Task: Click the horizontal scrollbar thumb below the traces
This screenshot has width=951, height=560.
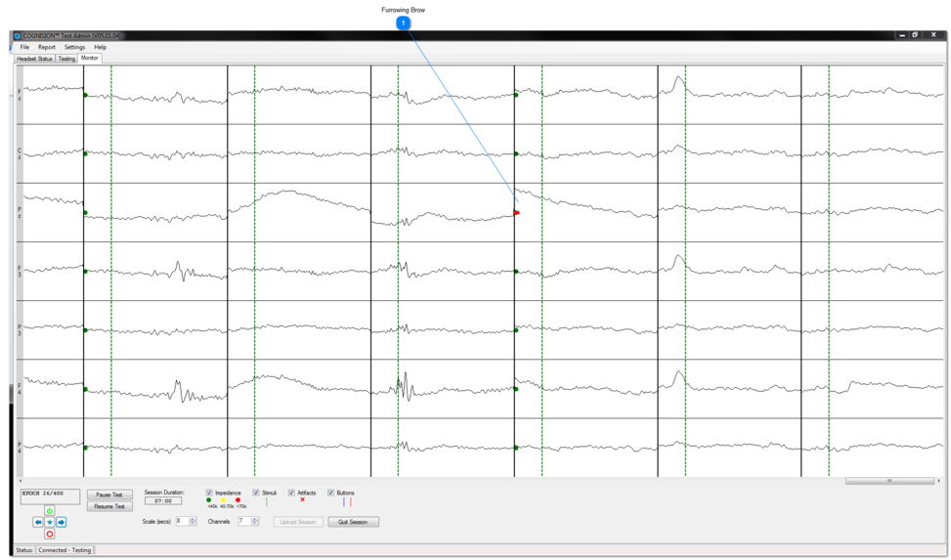Action: 888,481
